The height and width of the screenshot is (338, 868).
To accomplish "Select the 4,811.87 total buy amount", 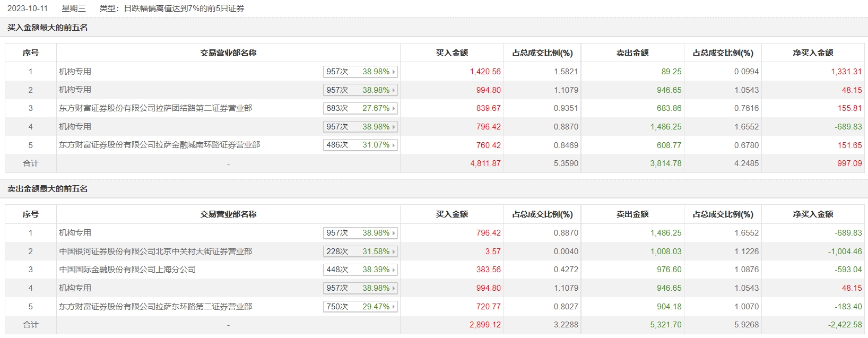I will 485,163.
